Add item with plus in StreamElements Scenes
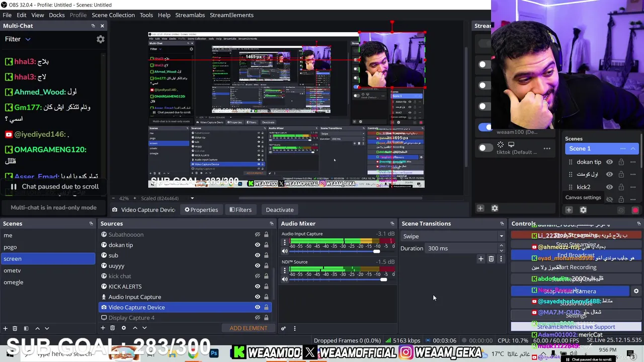The image size is (644, 362). pyautogui.click(x=569, y=210)
